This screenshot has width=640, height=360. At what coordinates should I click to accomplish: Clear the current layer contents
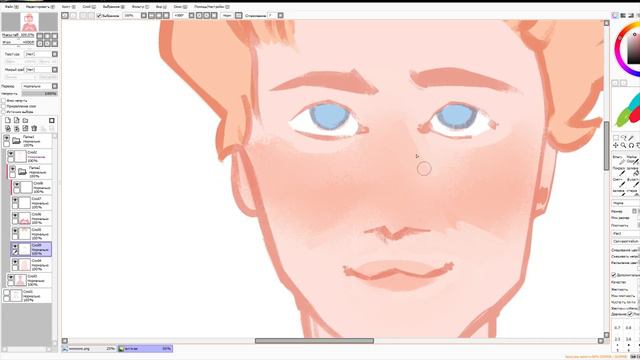pyautogui.click(x=25, y=129)
